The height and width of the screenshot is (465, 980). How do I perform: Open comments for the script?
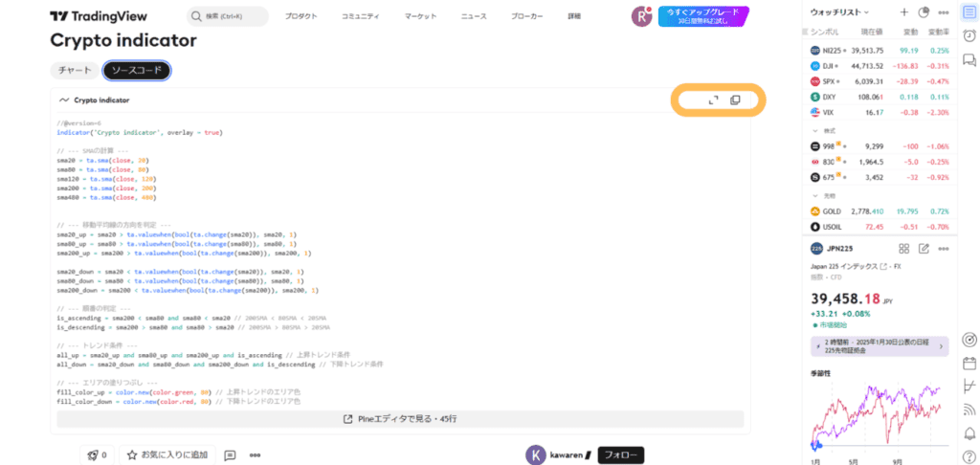[230, 455]
